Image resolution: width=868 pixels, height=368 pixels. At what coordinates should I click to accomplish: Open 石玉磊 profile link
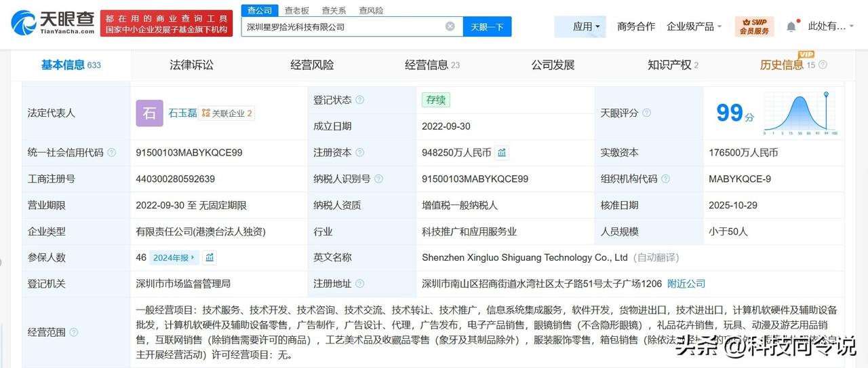(182, 113)
